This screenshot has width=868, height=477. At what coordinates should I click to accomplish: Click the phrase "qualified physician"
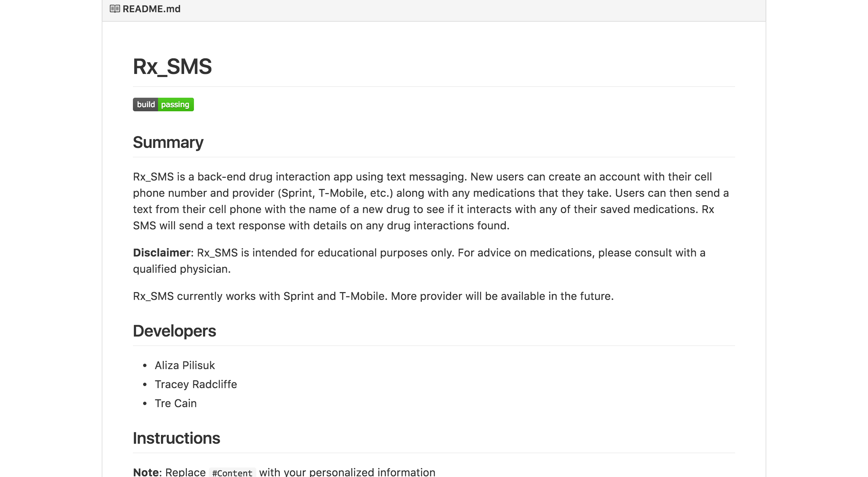pyautogui.click(x=181, y=269)
